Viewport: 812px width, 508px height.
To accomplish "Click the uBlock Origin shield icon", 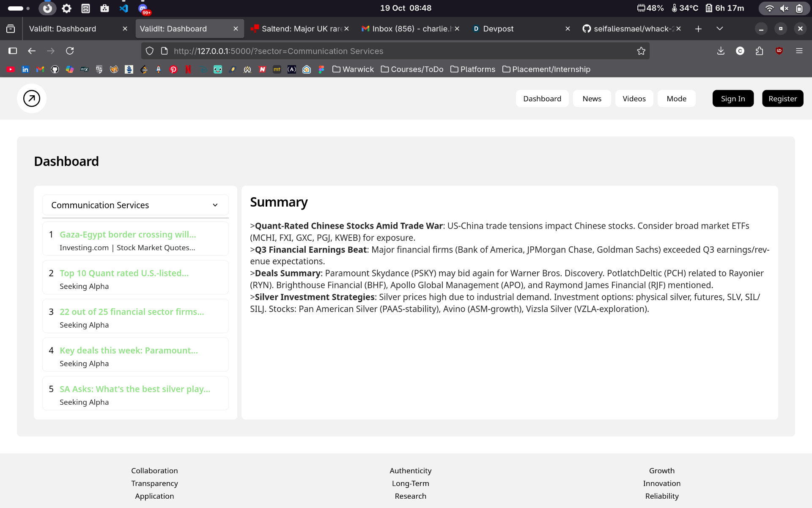I will click(x=779, y=51).
